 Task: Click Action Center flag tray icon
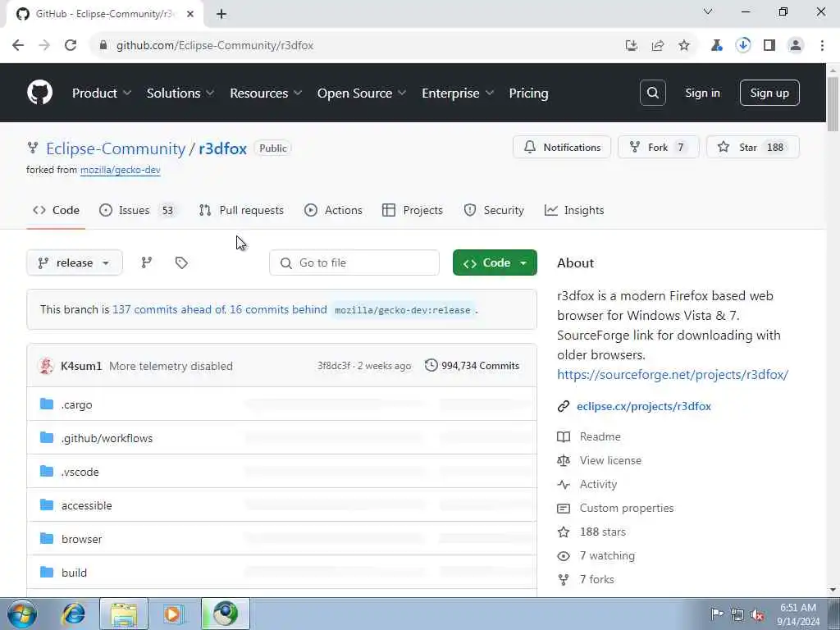pos(717,614)
